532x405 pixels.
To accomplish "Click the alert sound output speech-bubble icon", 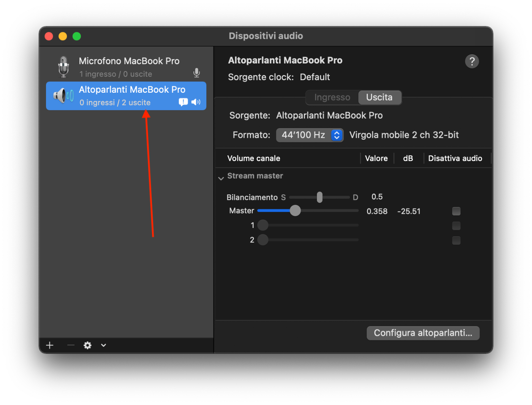I will click(x=183, y=102).
